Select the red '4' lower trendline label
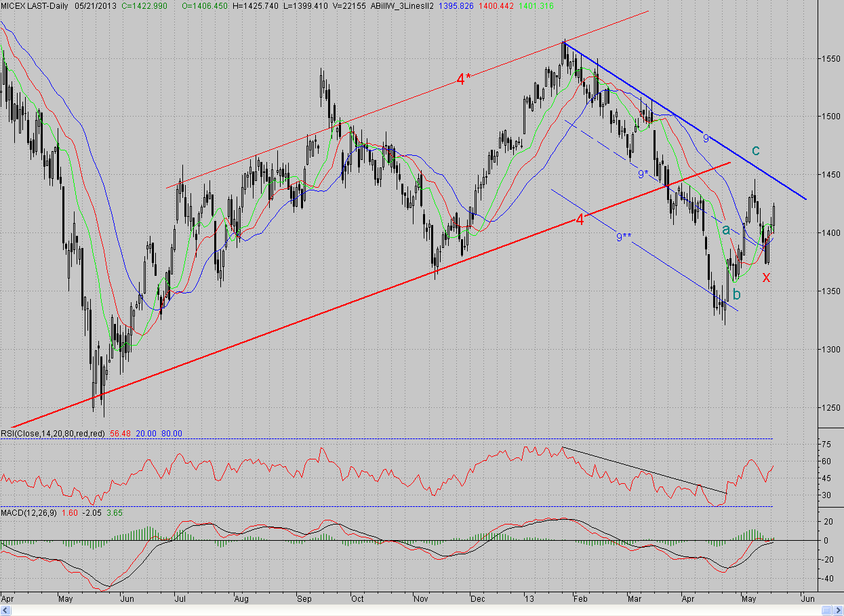The height and width of the screenshot is (616, 844). [580, 220]
